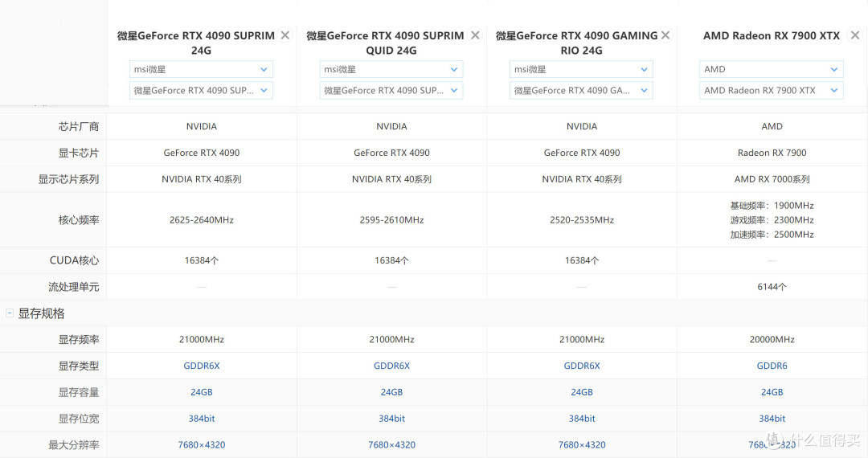
Task: Click 7680×4320 link in GAMING RIO column
Action: (x=582, y=444)
